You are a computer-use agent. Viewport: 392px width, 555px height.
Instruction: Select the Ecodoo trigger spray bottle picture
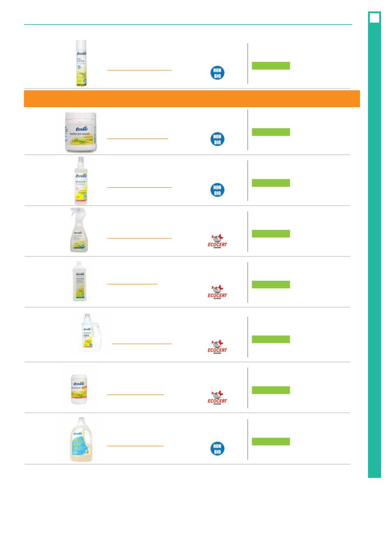point(78,230)
